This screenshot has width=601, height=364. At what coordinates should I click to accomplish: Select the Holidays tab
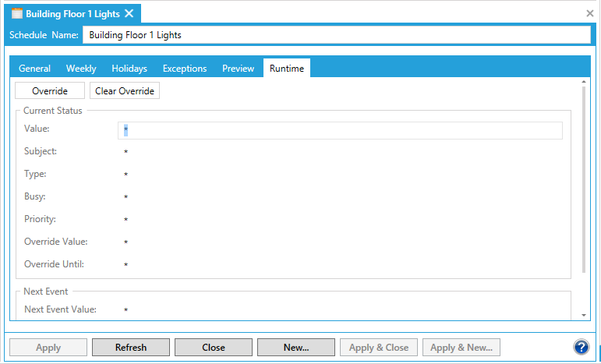point(129,69)
